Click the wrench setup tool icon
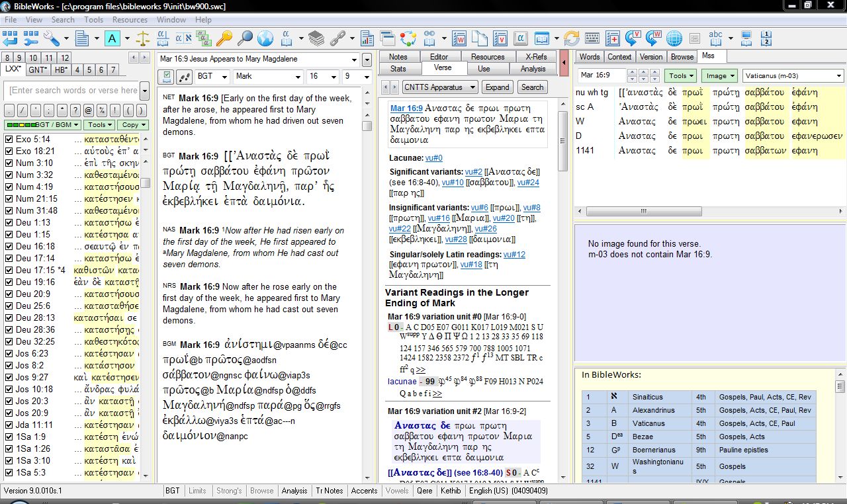This screenshot has height=504, width=847. [51, 38]
